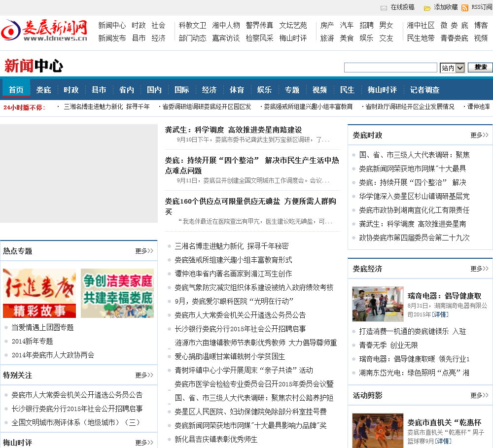Click the 瑞奇电器 news photo thumbnail

(378, 304)
